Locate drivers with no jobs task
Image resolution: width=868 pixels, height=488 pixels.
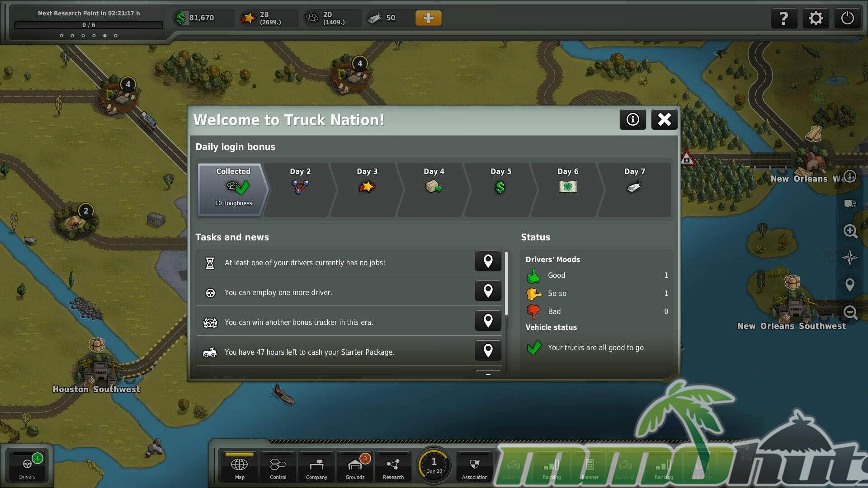tap(488, 261)
